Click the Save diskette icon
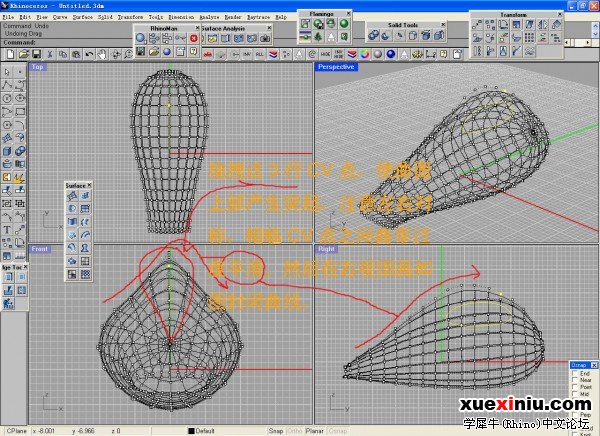Screen dimensions: 600x436 coord(36,54)
